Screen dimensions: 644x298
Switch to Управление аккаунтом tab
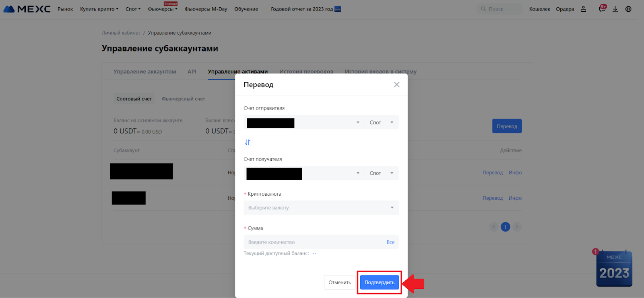tap(145, 72)
